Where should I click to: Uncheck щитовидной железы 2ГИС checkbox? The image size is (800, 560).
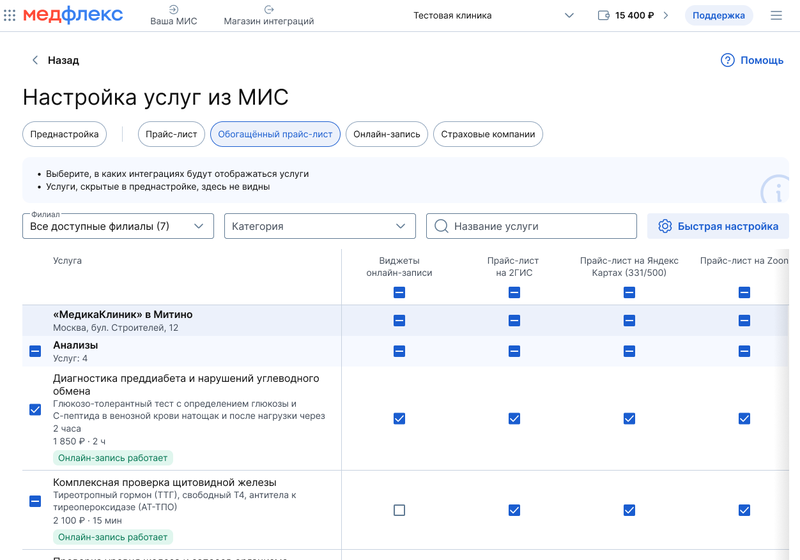pyautogui.click(x=514, y=510)
